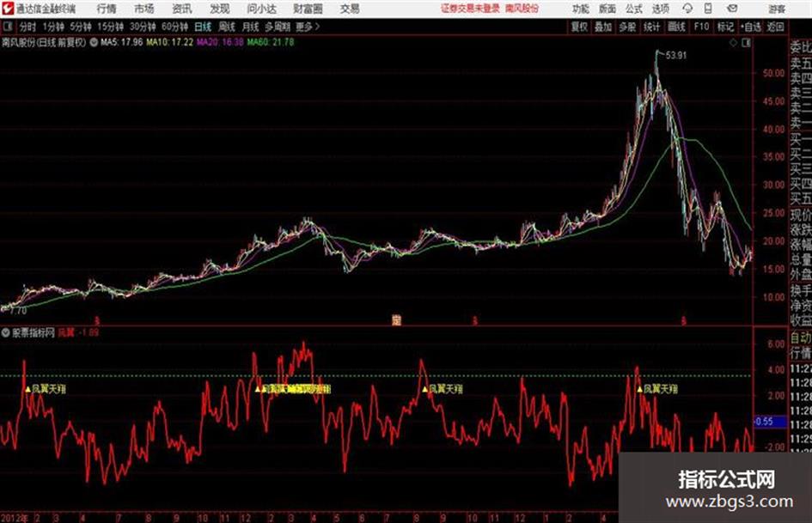Click the first 凤翼天翔 signal marker
The height and width of the screenshot is (523, 812).
(x=46, y=389)
